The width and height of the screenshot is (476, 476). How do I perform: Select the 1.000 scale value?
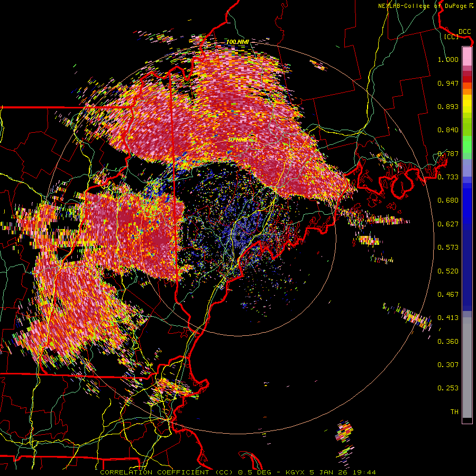click(448, 59)
